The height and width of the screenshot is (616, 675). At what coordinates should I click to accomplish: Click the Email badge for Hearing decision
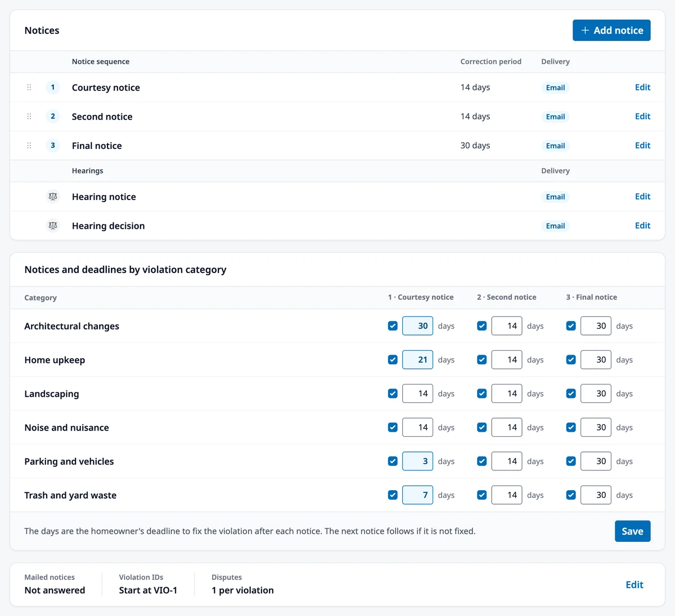tap(555, 226)
